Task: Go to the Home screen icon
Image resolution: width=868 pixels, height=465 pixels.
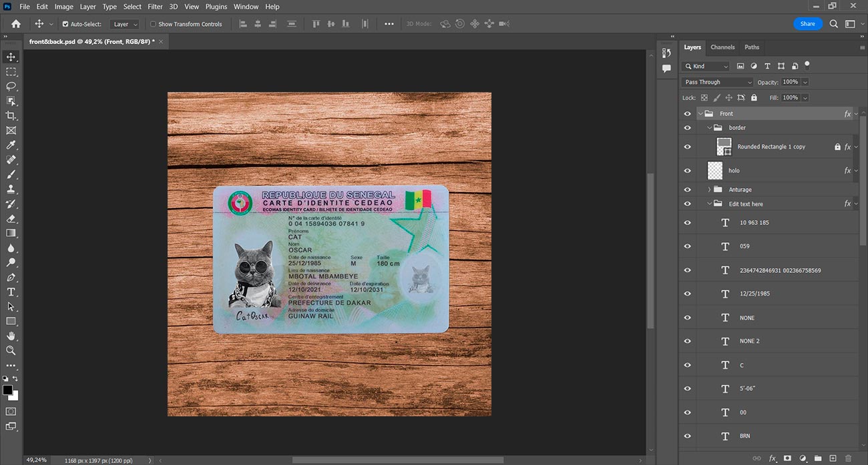Action: click(x=16, y=24)
